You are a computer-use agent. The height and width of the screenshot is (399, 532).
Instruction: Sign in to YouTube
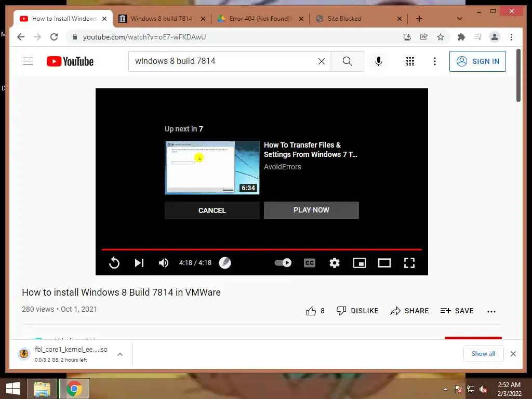click(477, 61)
